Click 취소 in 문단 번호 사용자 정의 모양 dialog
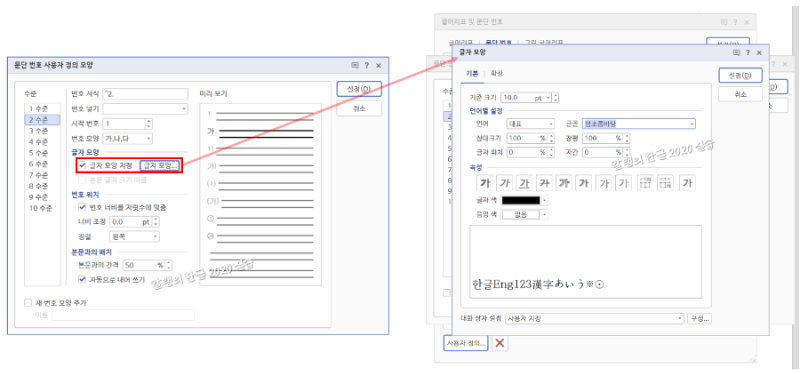The height and width of the screenshot is (374, 800). pyautogui.click(x=359, y=109)
